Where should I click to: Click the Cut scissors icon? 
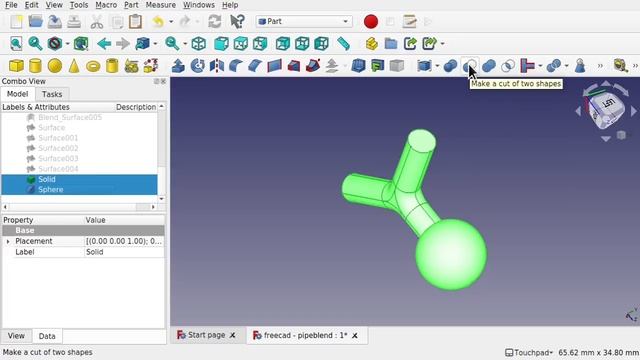point(97,22)
